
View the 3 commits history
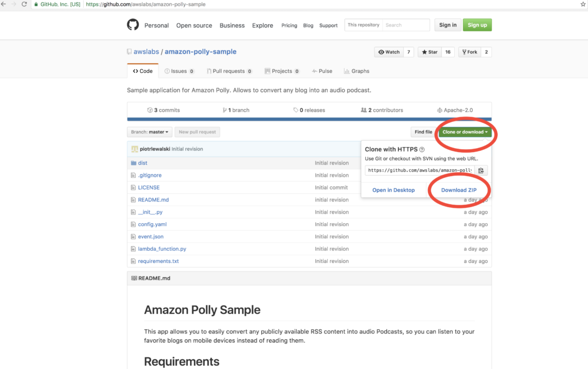164,110
